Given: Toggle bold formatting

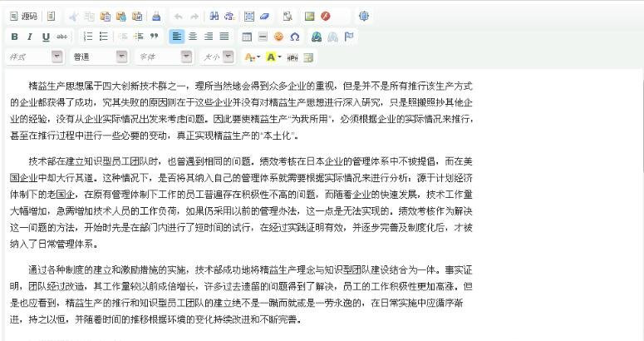Looking at the screenshot, I should tap(15, 37).
